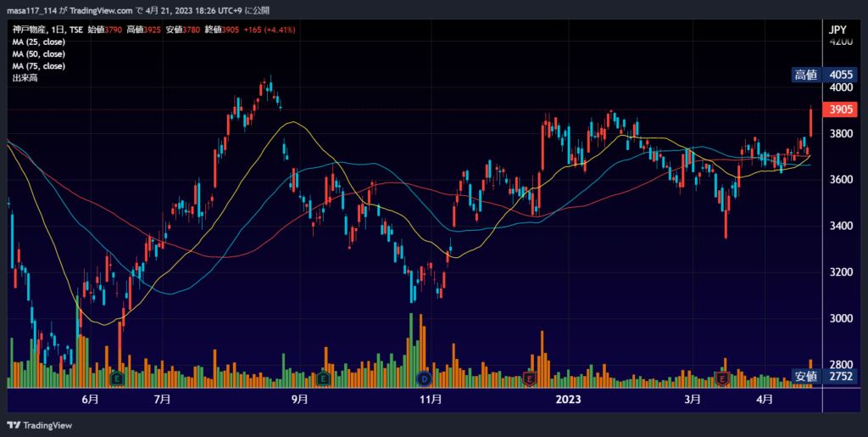Screen dimensions: 868x437
Task: Select the MA (75, close) indicator legend
Action: coord(39,66)
